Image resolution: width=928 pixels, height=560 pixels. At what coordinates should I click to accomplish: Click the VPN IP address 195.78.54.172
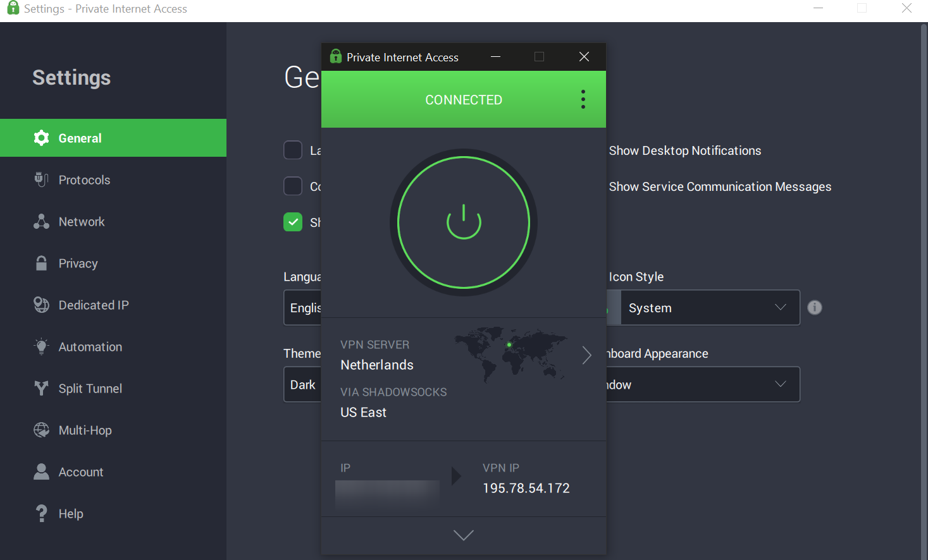[x=526, y=488]
